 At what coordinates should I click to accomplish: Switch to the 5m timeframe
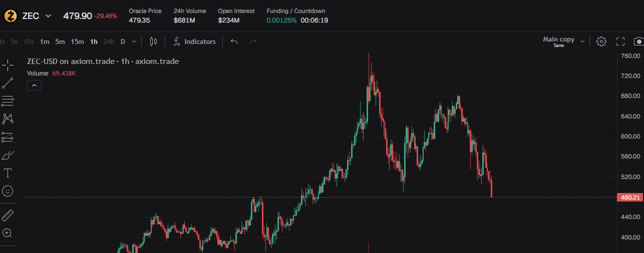tap(60, 42)
